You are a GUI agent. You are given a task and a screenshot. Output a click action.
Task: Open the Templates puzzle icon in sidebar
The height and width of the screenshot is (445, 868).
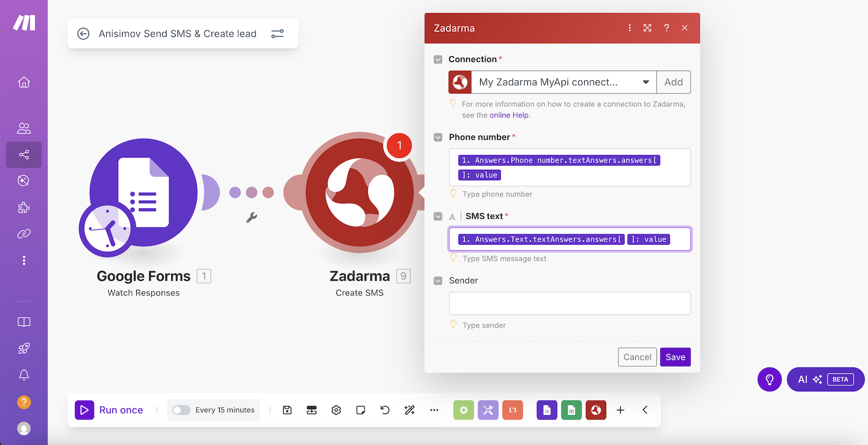click(24, 207)
